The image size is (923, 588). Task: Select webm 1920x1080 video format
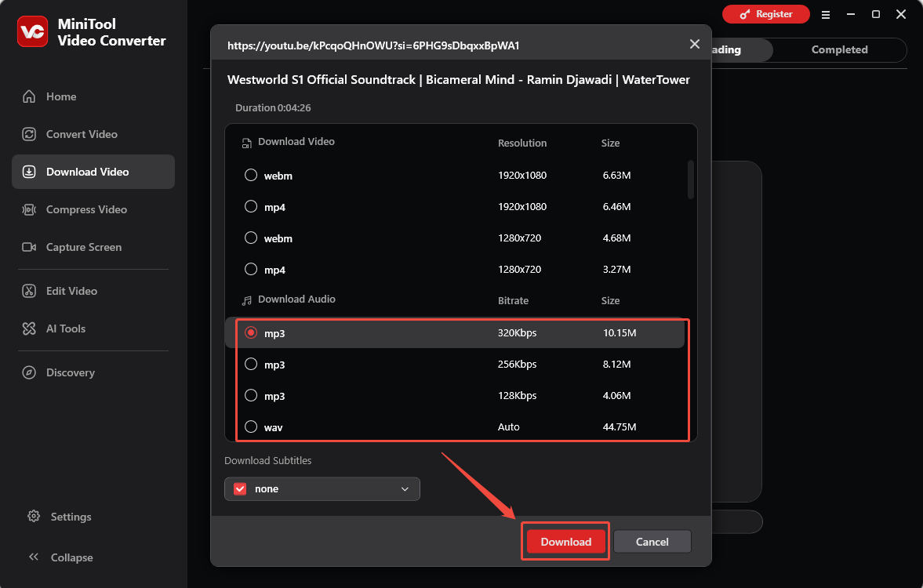click(251, 175)
